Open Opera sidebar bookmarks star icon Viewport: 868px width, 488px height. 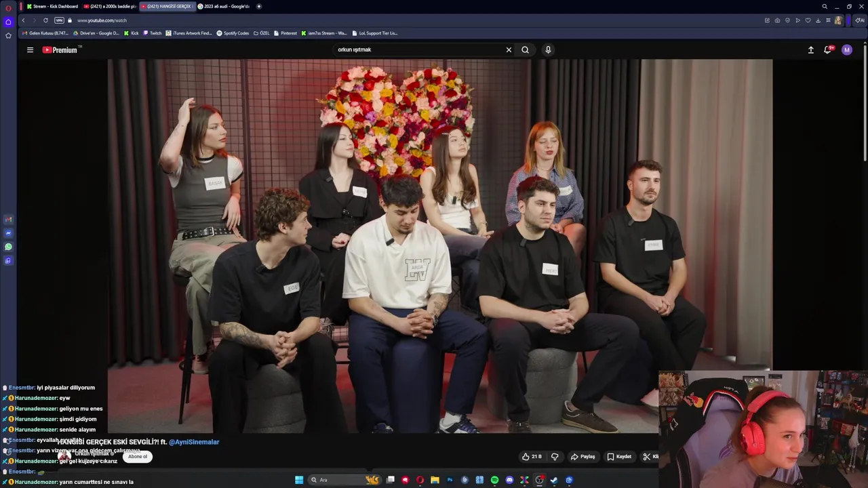coord(8,35)
